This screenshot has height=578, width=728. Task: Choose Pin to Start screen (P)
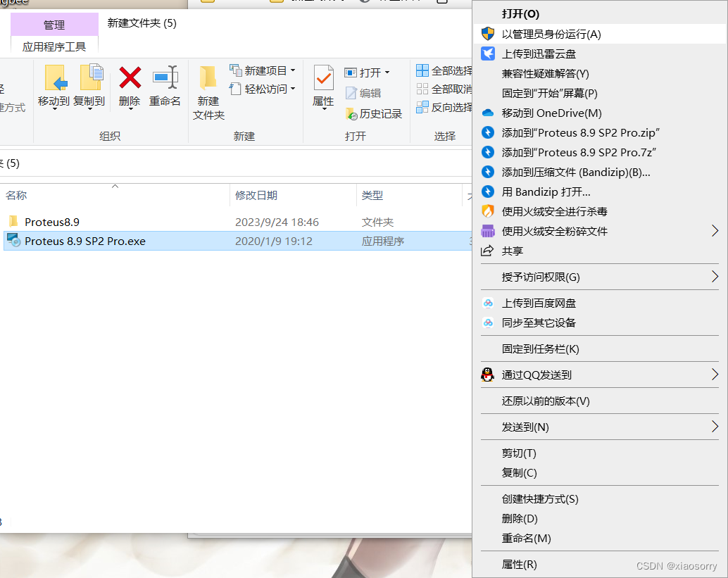[600, 94]
